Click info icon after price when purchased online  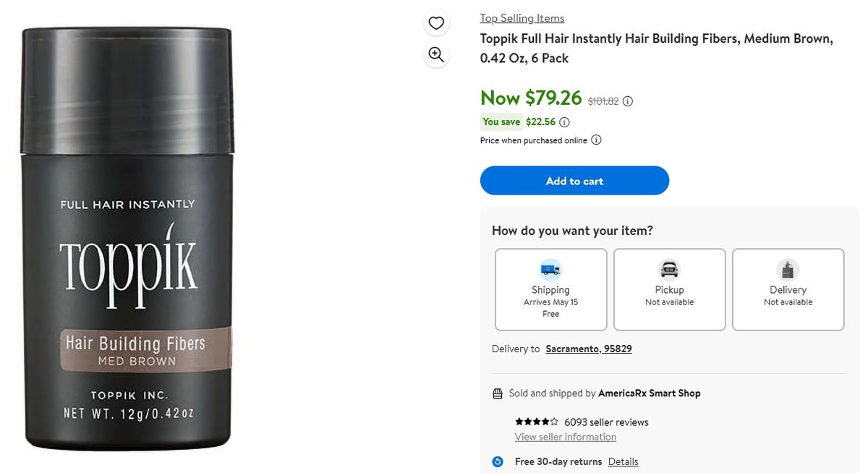[595, 140]
